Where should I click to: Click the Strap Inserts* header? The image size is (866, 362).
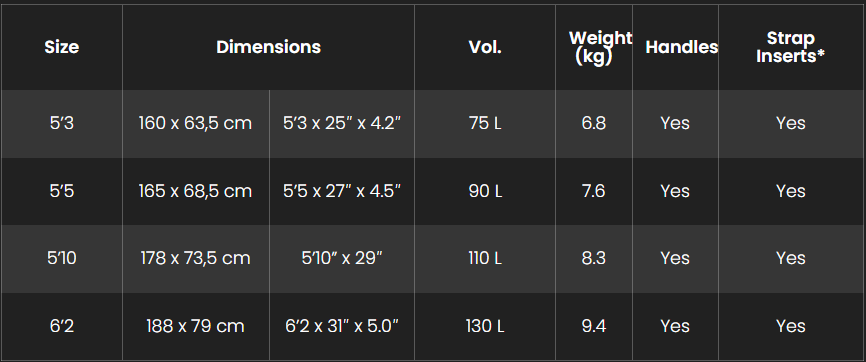[x=791, y=47]
